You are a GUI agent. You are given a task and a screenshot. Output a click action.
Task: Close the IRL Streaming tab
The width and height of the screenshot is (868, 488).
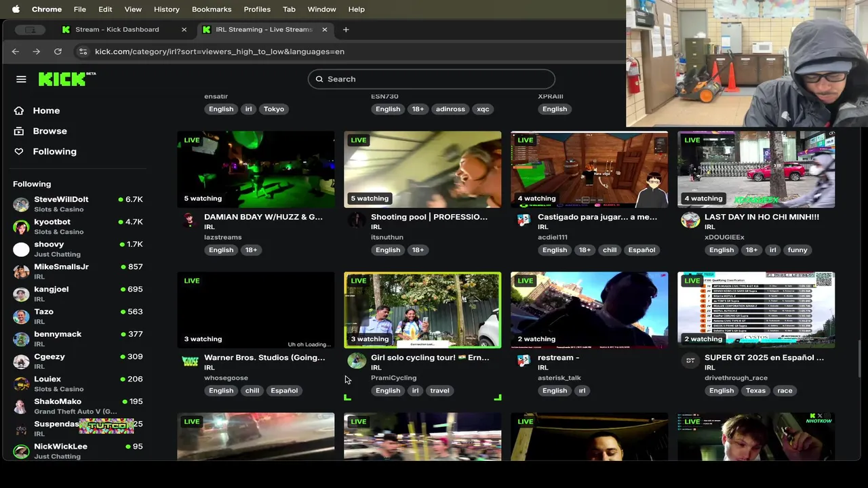coord(324,30)
